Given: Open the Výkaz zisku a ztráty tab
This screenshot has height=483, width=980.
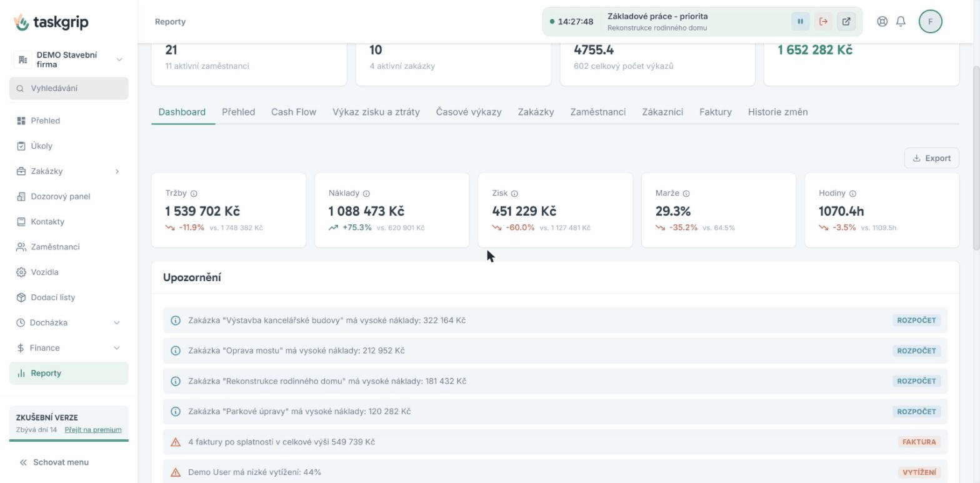Looking at the screenshot, I should (376, 112).
